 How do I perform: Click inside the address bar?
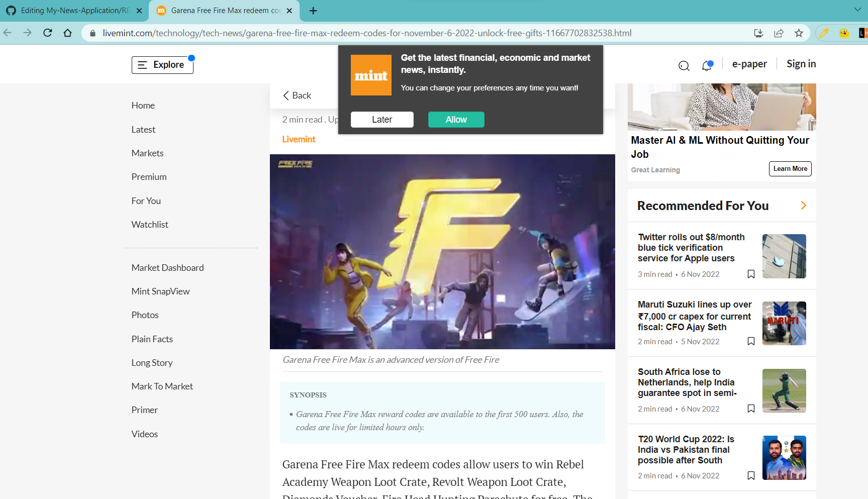click(352, 33)
